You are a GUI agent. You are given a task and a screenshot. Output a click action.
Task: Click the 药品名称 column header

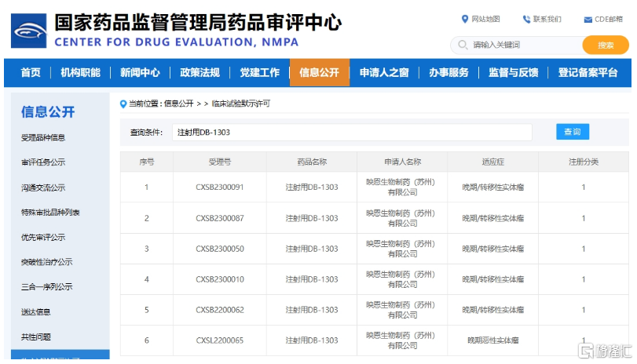point(312,162)
